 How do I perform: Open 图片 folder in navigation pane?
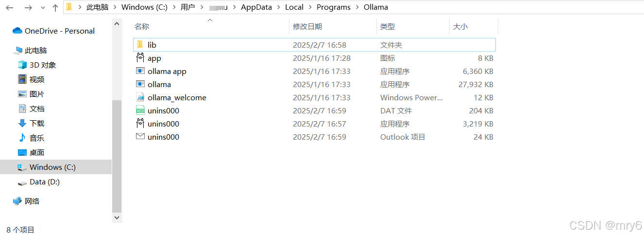(37, 94)
